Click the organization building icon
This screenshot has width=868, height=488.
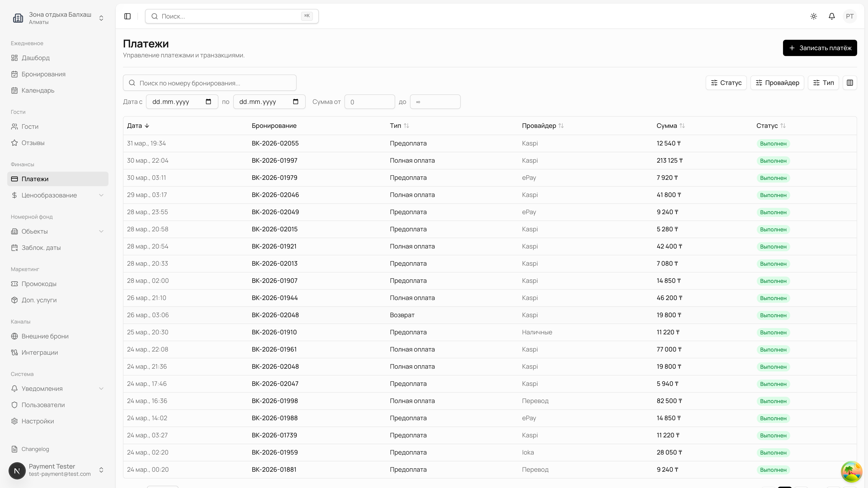click(18, 18)
